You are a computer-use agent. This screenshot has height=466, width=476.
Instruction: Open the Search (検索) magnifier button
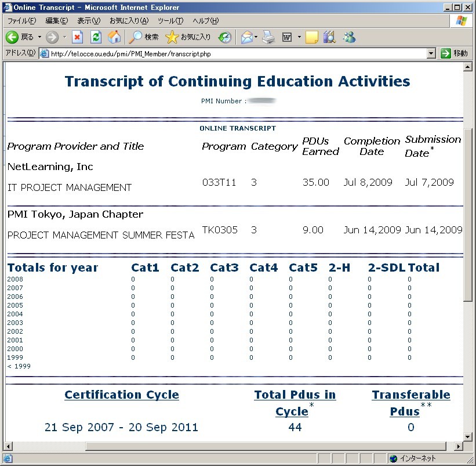click(144, 37)
